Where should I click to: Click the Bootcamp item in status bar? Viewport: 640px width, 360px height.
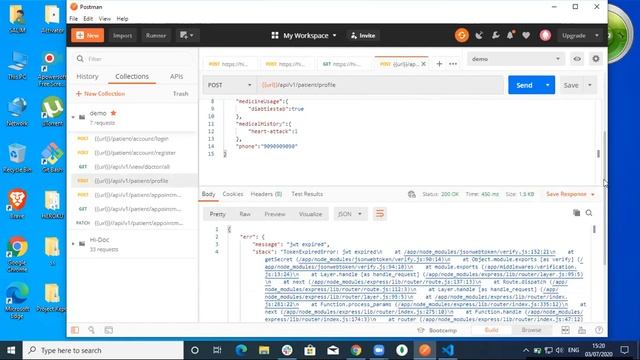point(438,330)
